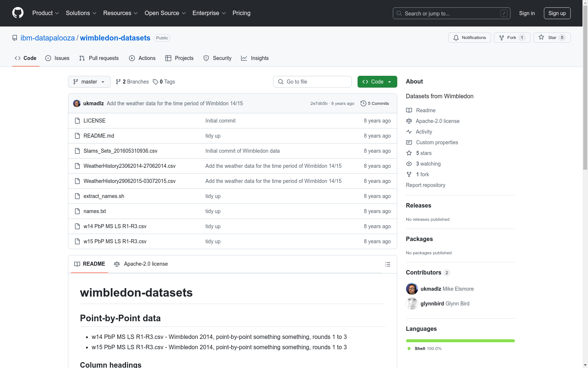Open the wimbledon-datasets repository link
This screenshot has width=588, height=368.
(115, 38)
